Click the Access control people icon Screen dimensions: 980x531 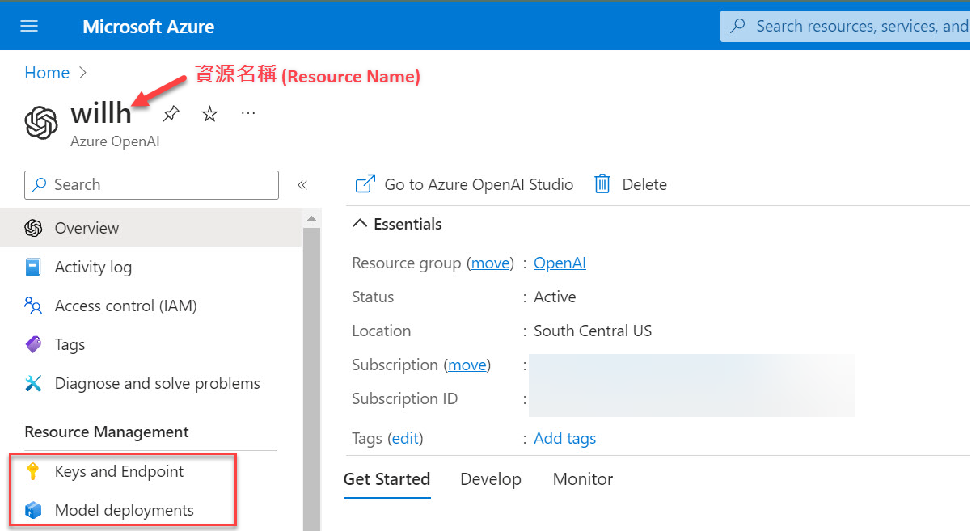tap(33, 306)
